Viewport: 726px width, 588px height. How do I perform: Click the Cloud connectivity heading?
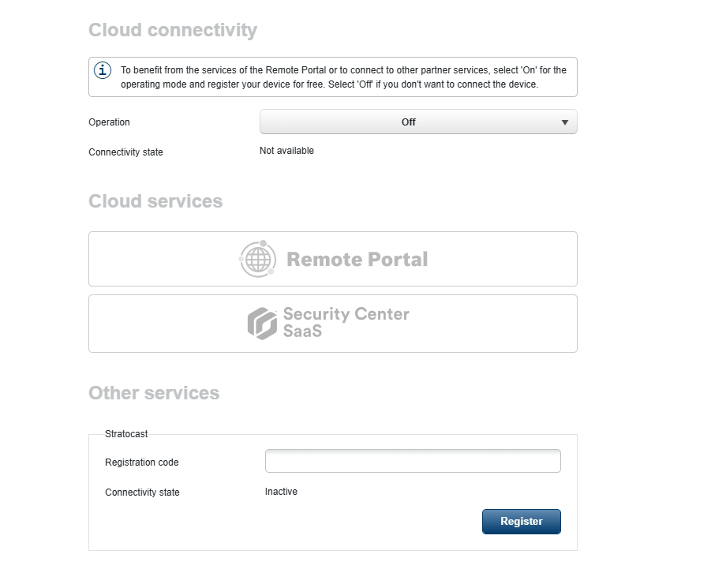173,30
